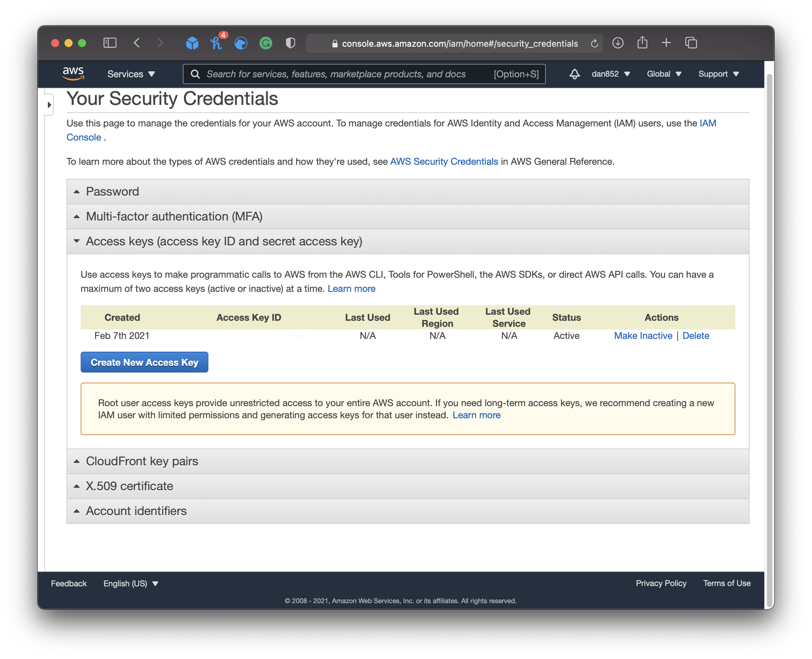Show downloads using the download icon

(x=618, y=43)
